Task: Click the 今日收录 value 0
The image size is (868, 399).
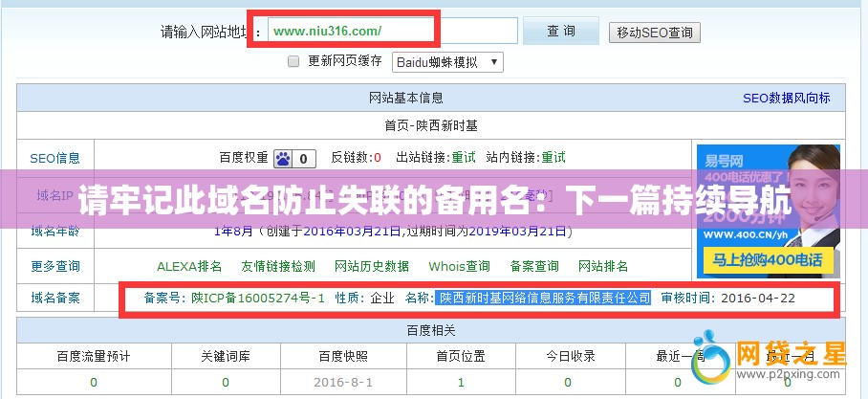Action: click(568, 383)
